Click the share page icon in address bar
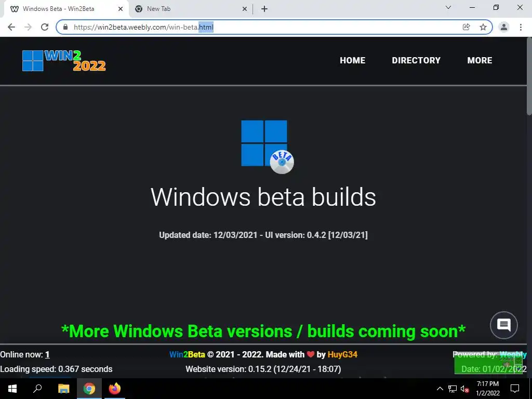Screen dimensions: 532x399 point(466,27)
